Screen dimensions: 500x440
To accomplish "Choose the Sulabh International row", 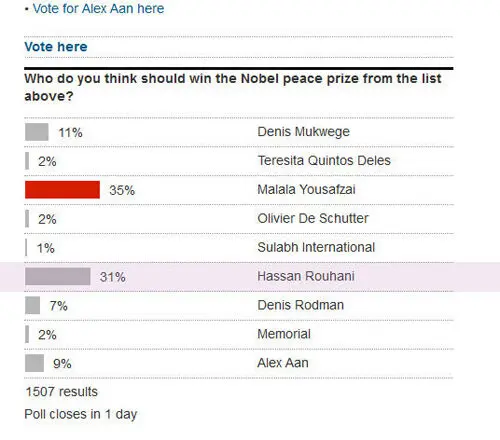I will click(x=239, y=248).
